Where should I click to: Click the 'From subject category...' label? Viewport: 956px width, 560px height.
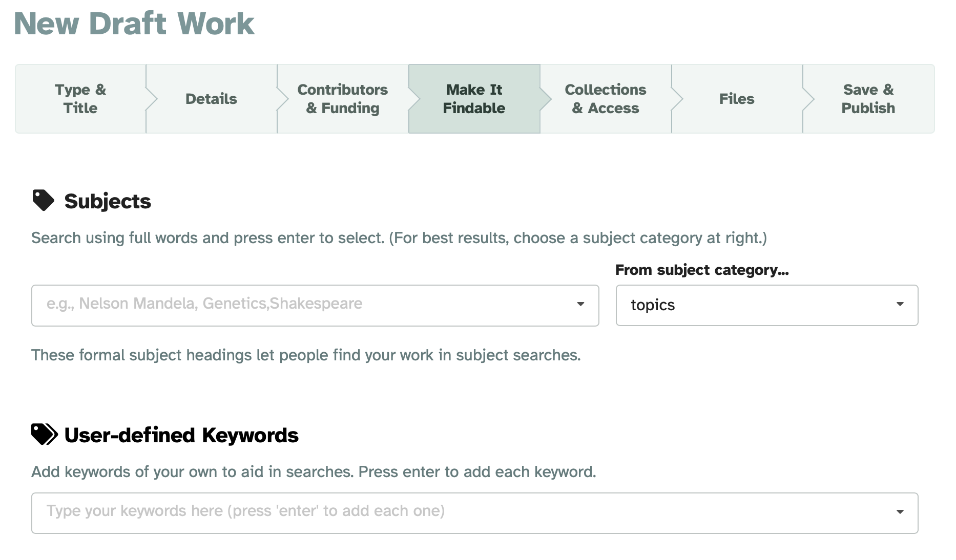[702, 270]
